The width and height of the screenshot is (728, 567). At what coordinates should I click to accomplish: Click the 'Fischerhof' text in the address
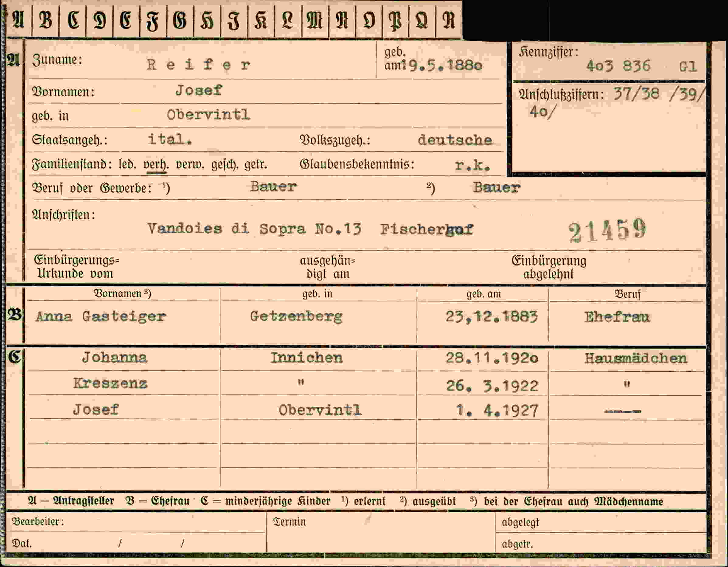pyautogui.click(x=427, y=229)
